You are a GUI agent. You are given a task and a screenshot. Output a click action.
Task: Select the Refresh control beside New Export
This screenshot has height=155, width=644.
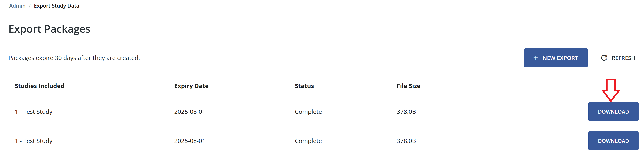(618, 58)
